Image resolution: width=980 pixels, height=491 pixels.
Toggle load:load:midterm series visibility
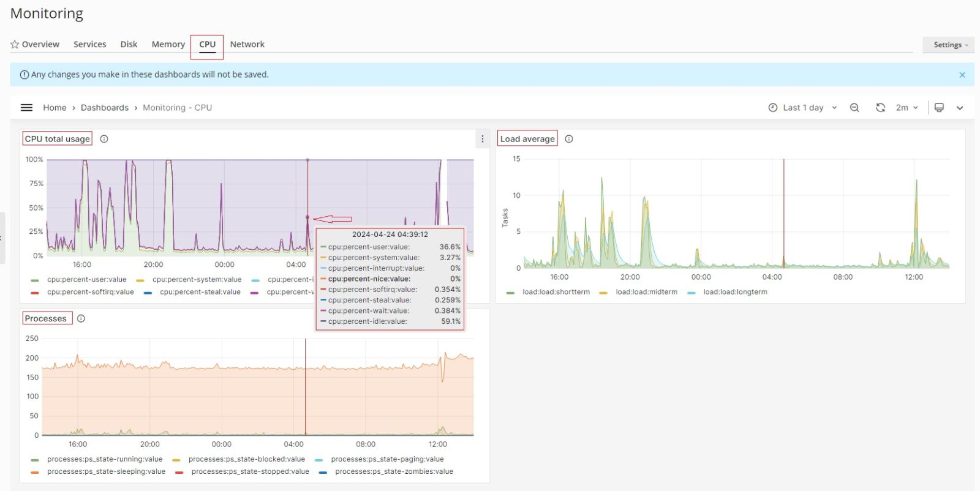pos(646,292)
